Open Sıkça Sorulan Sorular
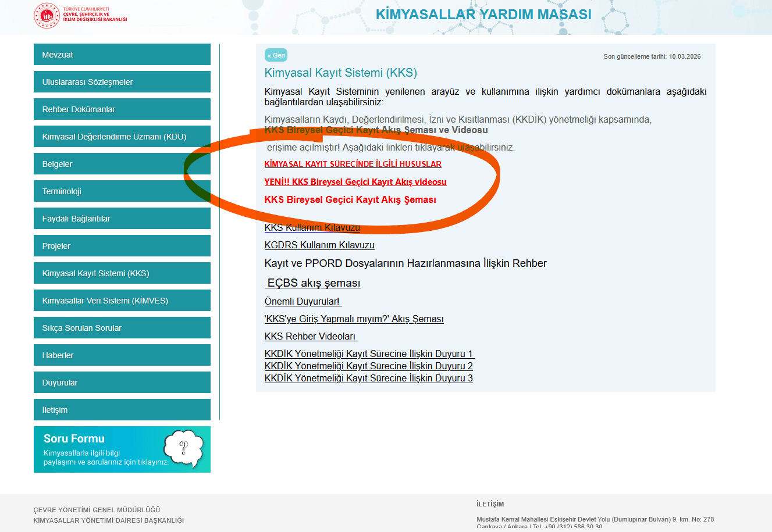The image size is (772, 532). tap(122, 327)
